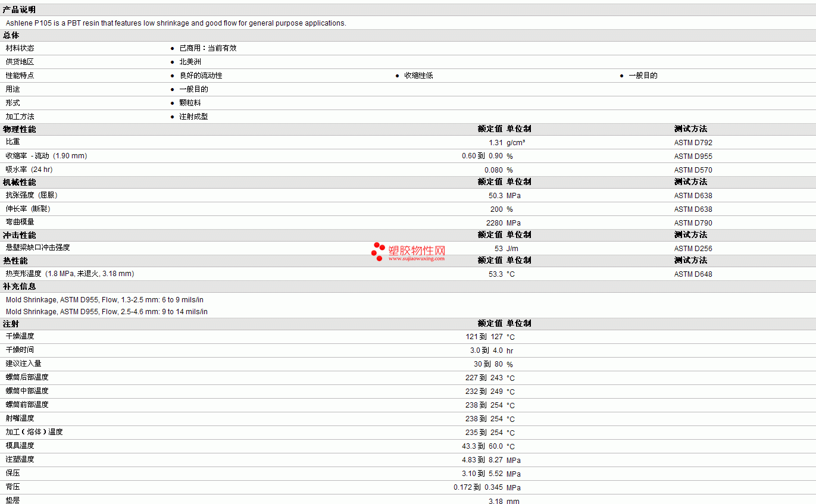Select the "弯曲模量" row label
816x504 pixels.
pos(20,222)
